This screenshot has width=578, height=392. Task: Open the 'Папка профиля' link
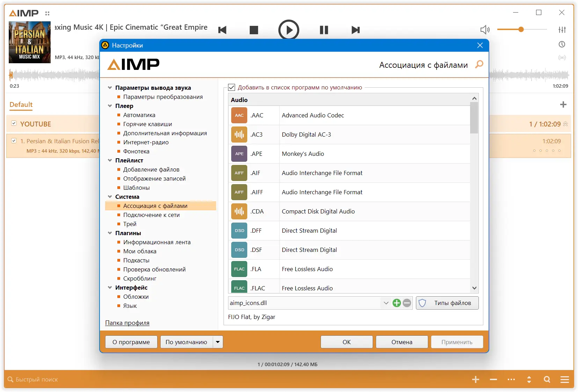127,323
